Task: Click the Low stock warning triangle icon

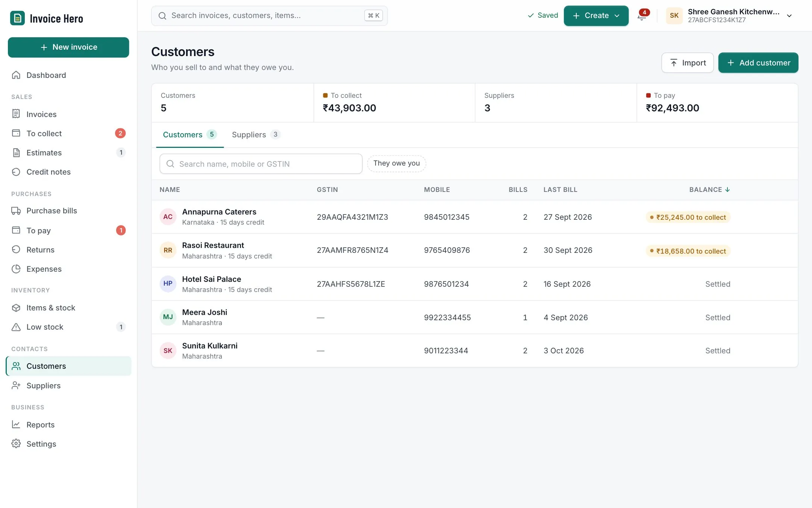Action: [16, 327]
